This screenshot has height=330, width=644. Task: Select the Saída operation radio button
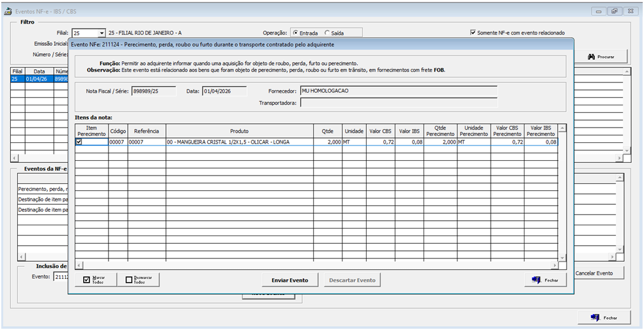pos(328,33)
